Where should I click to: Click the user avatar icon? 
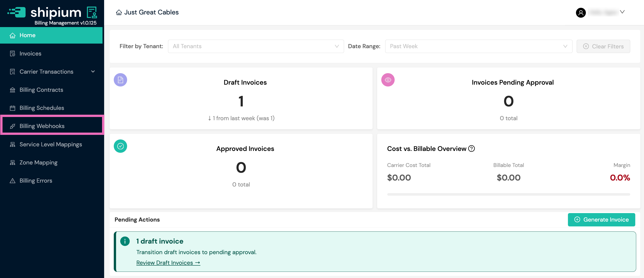(581, 12)
